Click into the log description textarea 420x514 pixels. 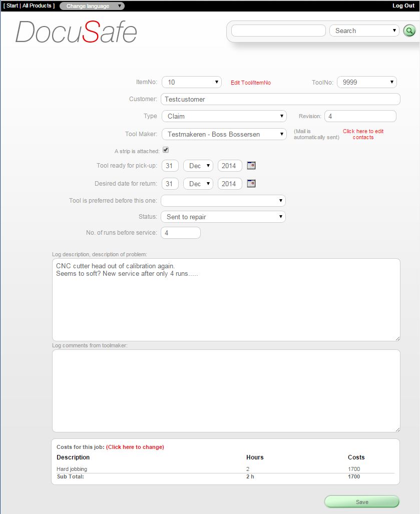click(226, 300)
